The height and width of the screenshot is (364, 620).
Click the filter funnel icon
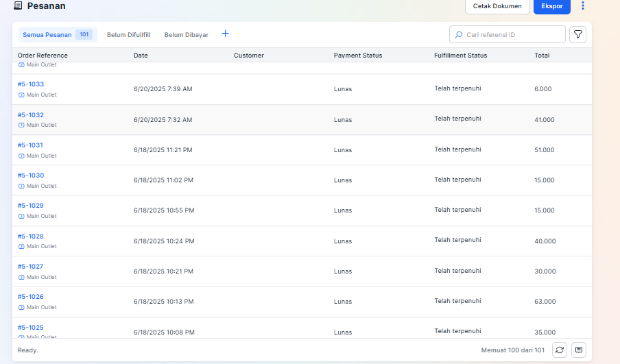(578, 34)
